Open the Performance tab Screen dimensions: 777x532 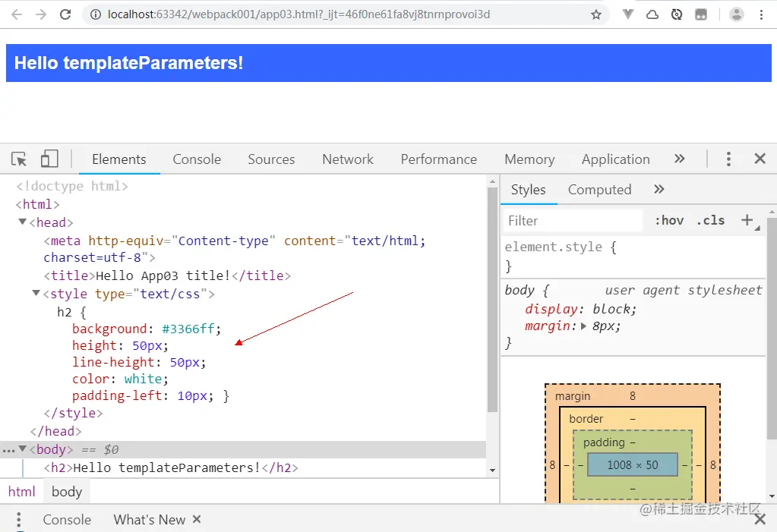point(438,159)
